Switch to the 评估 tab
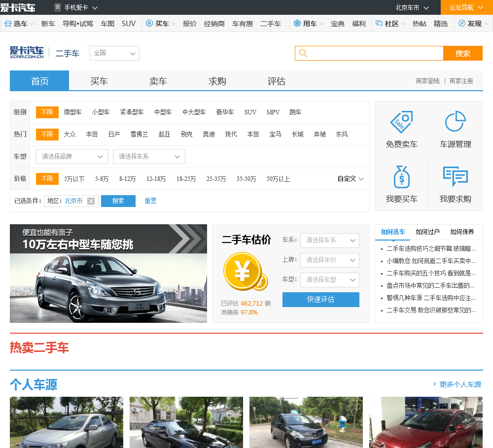The image size is (493, 448). pyautogui.click(x=277, y=81)
